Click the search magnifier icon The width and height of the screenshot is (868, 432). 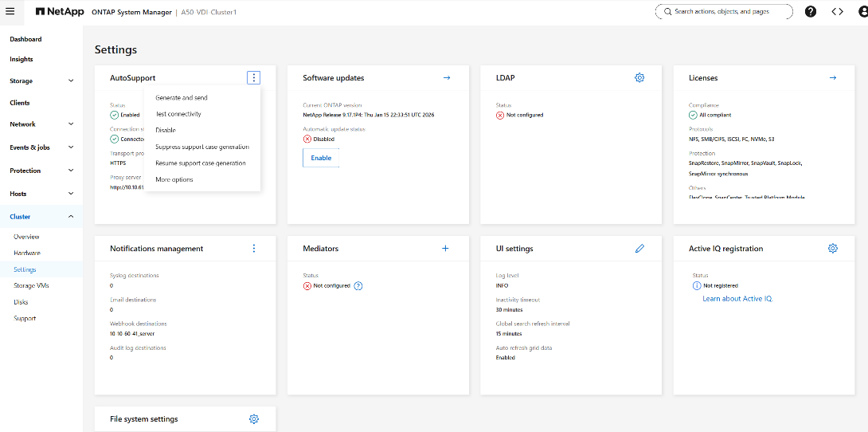click(x=667, y=12)
